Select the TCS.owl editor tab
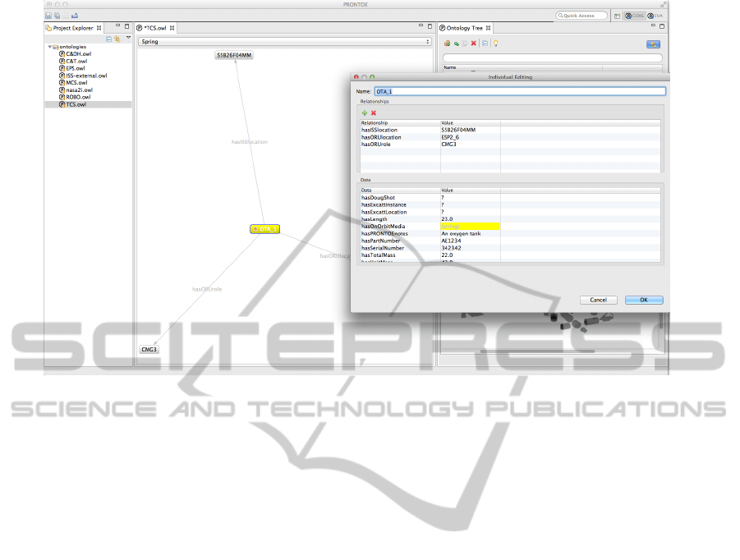Screen dimensions: 740x560 (x=154, y=27)
